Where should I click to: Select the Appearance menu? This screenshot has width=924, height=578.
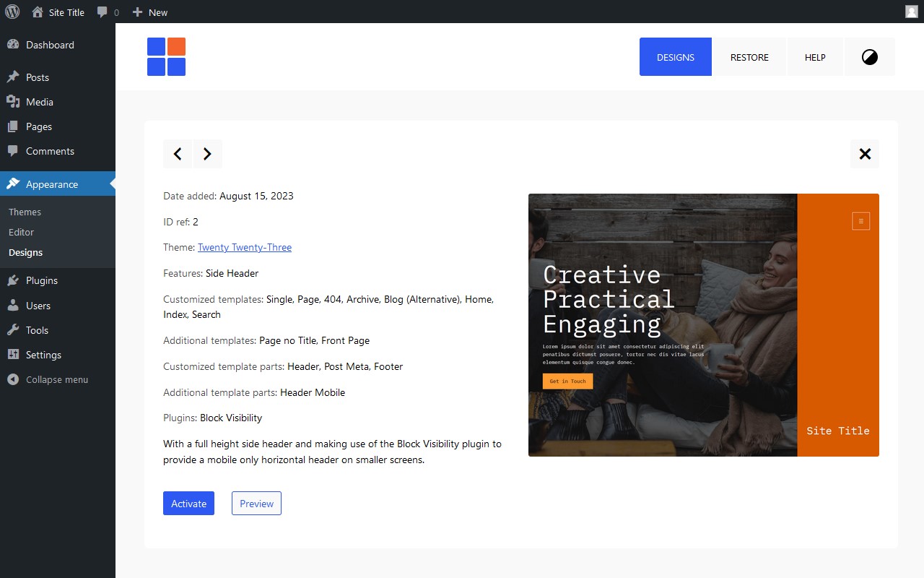pyautogui.click(x=58, y=184)
